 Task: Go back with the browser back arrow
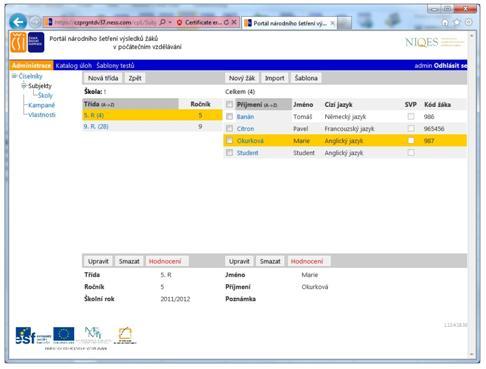[18, 22]
